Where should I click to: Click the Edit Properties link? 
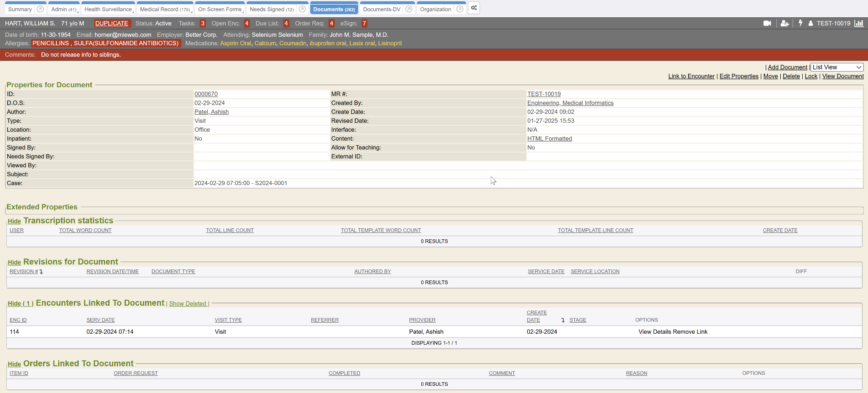coord(739,76)
